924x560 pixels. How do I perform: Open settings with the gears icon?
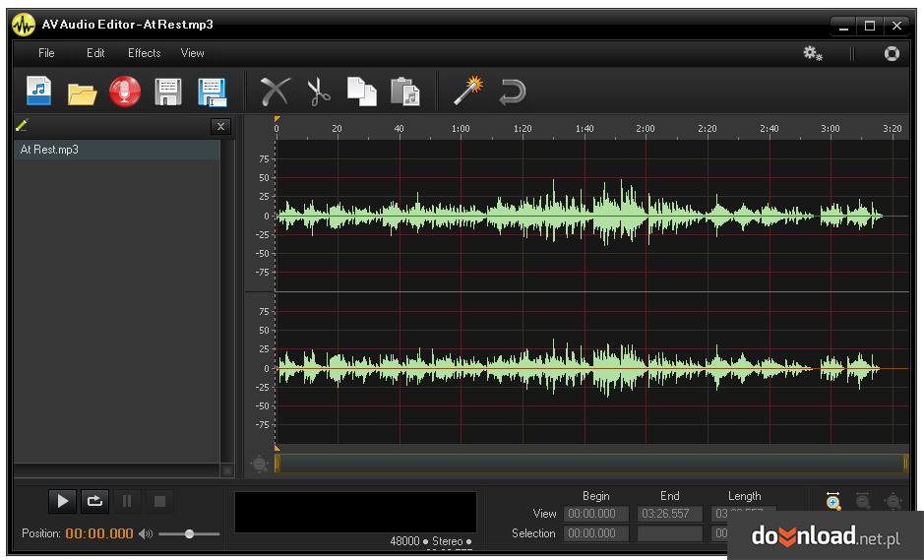(x=813, y=54)
